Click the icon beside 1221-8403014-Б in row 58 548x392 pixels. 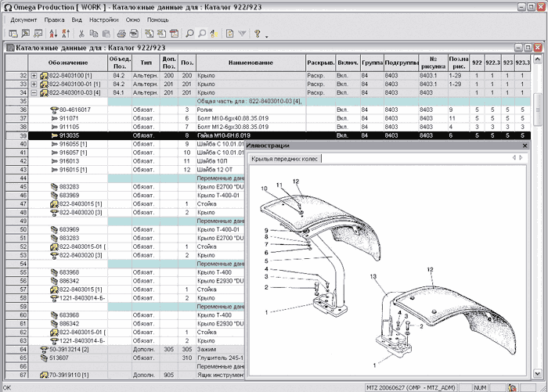point(54,298)
